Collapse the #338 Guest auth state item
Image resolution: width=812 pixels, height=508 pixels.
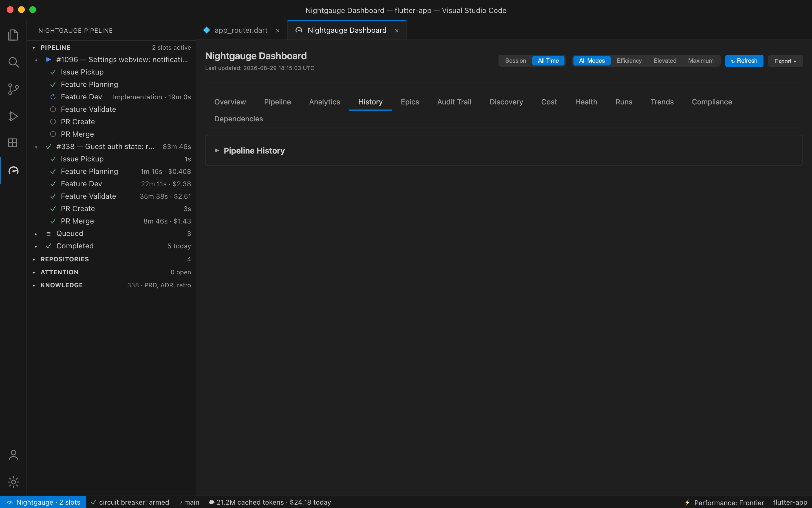coord(36,147)
